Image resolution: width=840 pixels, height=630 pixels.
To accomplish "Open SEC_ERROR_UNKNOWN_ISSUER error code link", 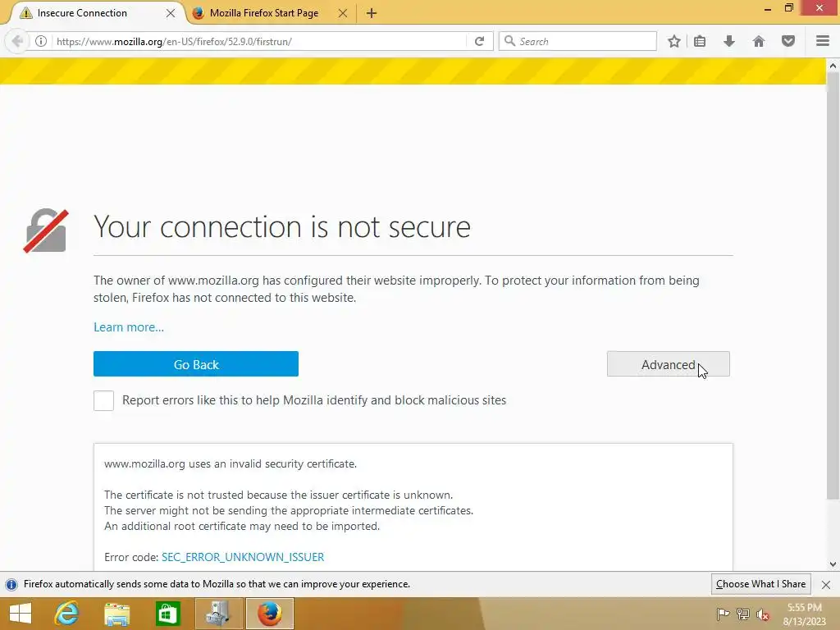I will coord(243,557).
